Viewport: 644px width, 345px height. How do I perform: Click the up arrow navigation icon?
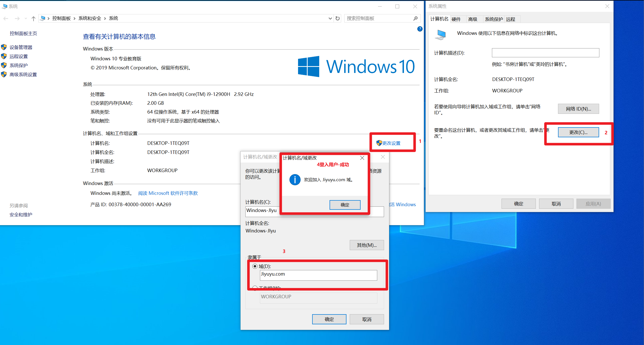click(33, 18)
